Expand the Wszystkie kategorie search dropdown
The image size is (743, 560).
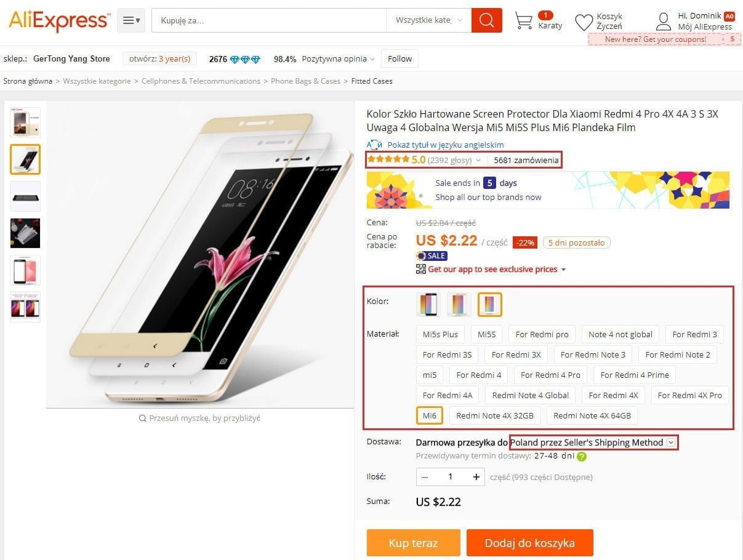(x=428, y=20)
